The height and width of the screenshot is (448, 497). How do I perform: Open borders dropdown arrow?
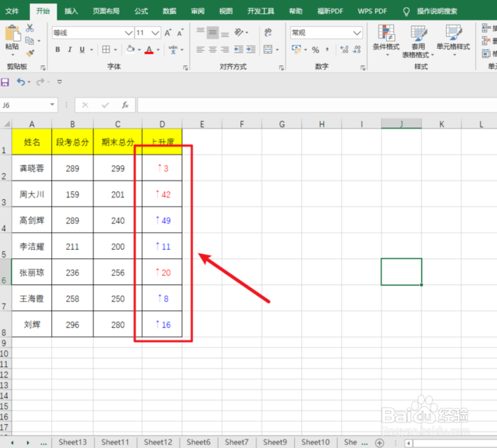(115, 50)
